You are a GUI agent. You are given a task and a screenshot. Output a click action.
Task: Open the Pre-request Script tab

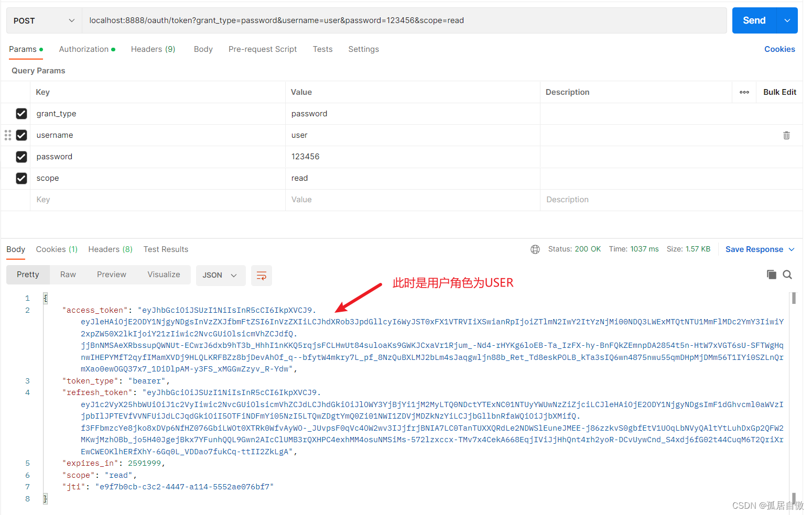click(263, 49)
